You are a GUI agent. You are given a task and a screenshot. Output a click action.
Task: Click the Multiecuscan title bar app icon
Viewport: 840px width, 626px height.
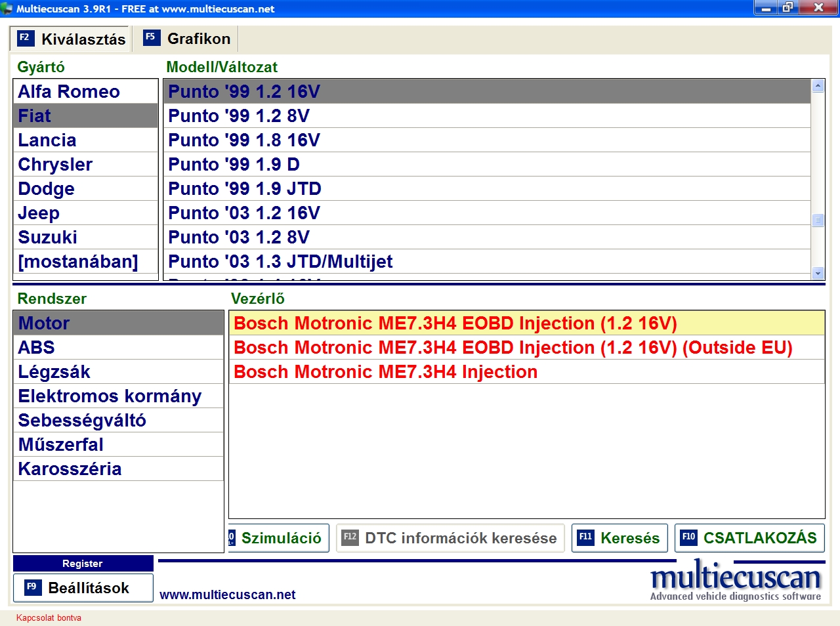(x=7, y=9)
